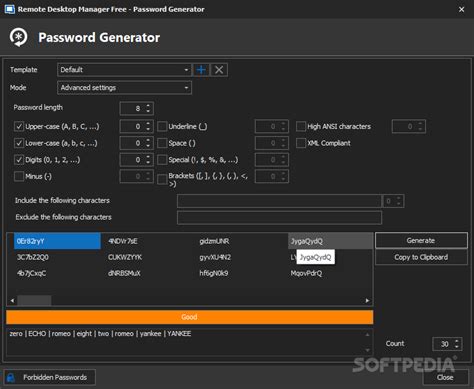Uncheck Upper-case (A, B, C, ...) option

19,126
